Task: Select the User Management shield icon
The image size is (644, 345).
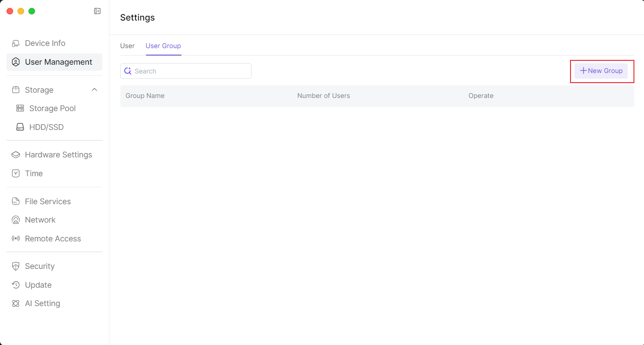Action: click(x=16, y=62)
